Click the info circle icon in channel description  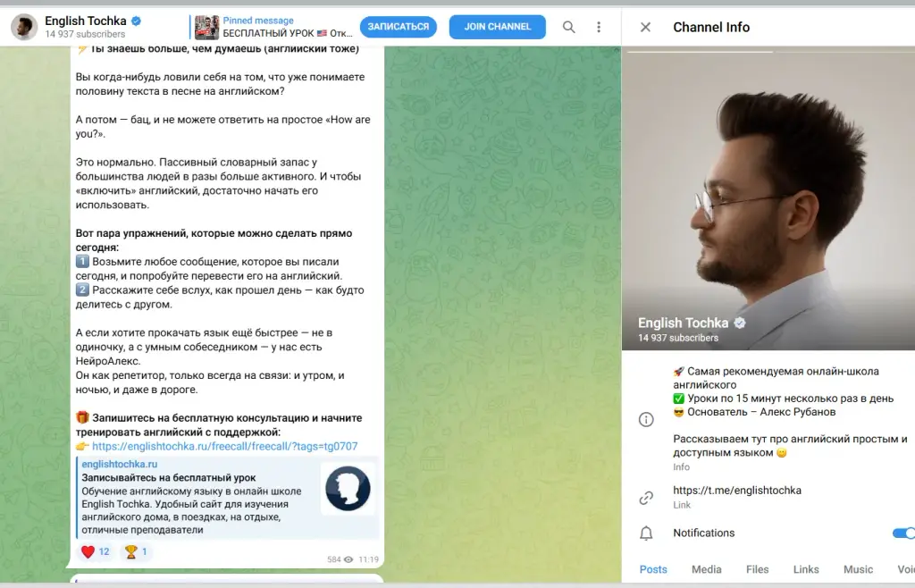pos(646,419)
